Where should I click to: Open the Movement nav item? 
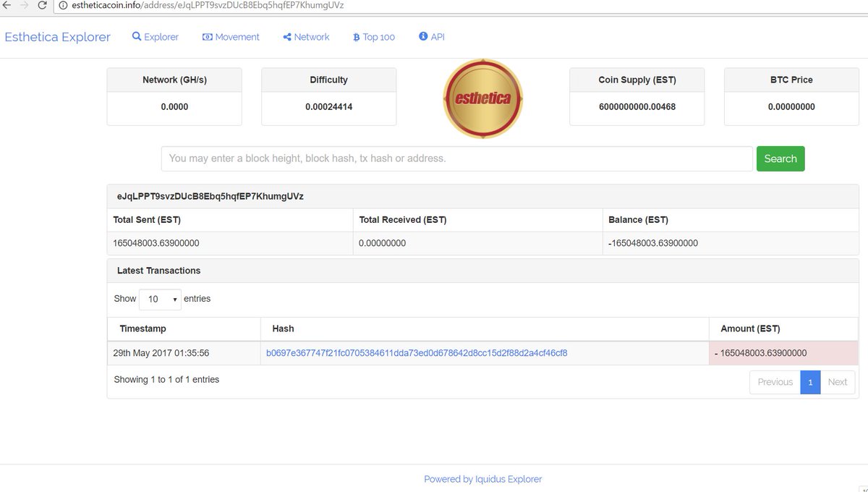pyautogui.click(x=231, y=37)
